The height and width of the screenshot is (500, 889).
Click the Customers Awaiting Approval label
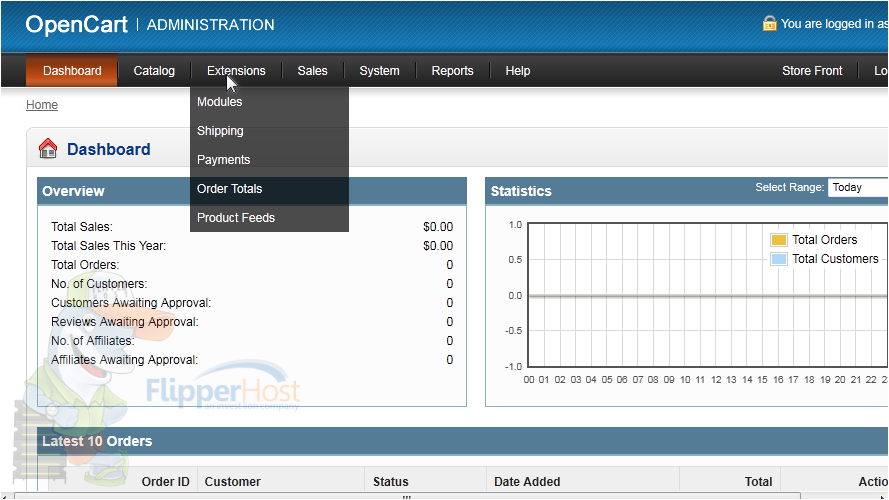[x=131, y=303]
